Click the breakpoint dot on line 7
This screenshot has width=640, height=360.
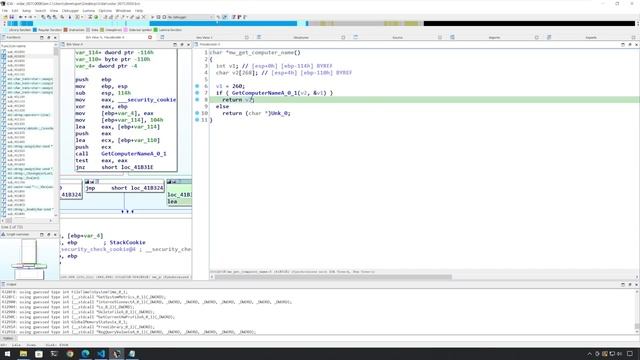(x=197, y=93)
